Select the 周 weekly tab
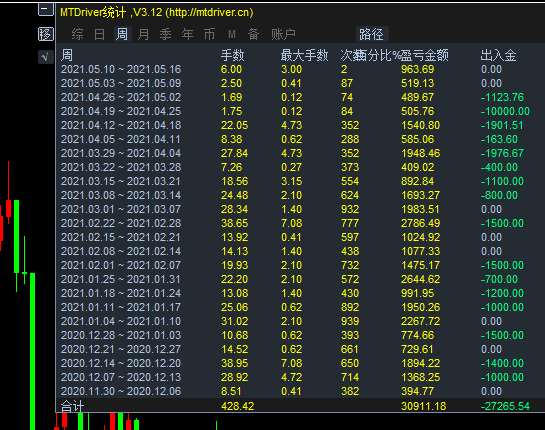 [x=122, y=34]
